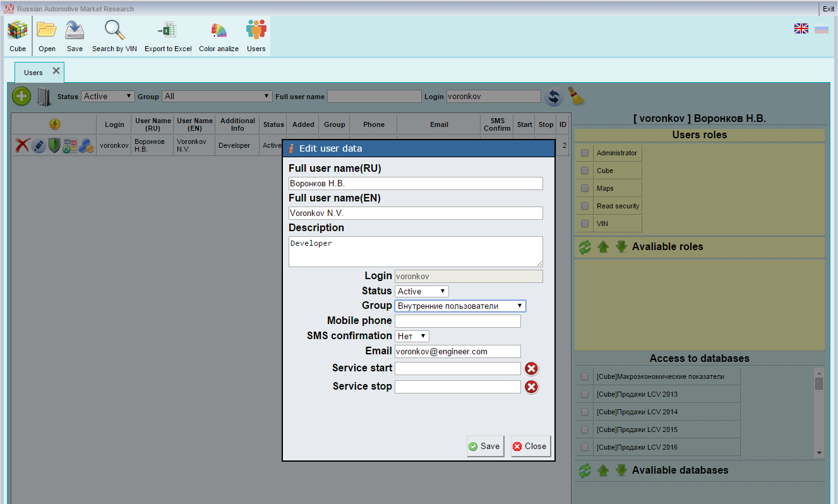Check the Administrator role checkbox

pos(585,153)
